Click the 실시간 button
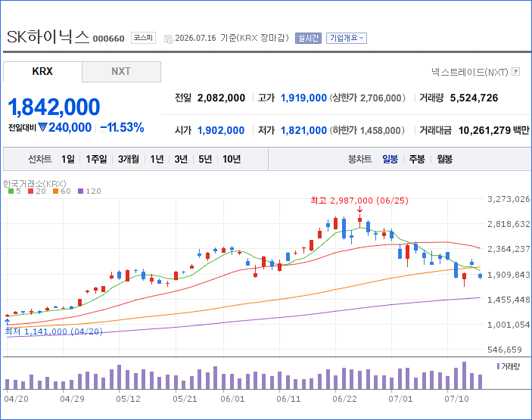 [x=308, y=38]
